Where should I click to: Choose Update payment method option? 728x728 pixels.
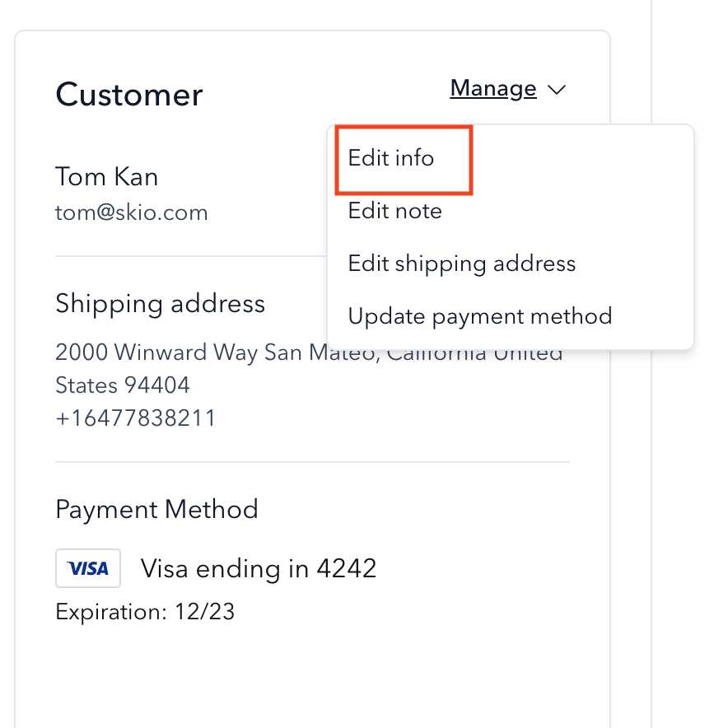(x=480, y=316)
